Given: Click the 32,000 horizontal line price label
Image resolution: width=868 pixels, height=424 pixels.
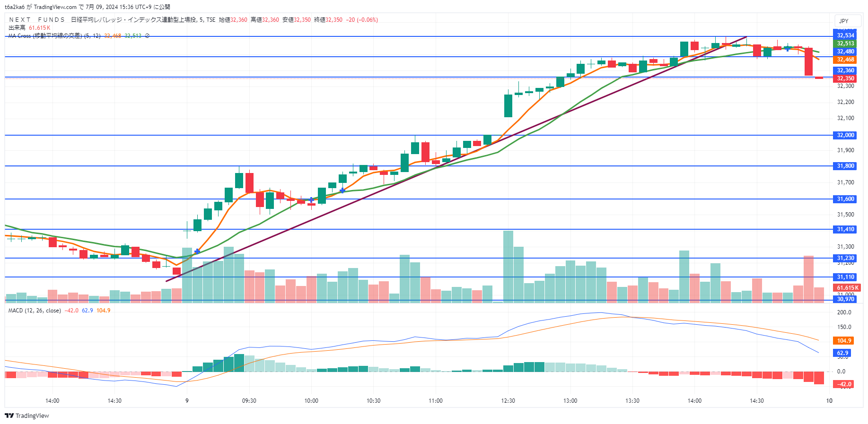Looking at the screenshot, I should pyautogui.click(x=845, y=135).
